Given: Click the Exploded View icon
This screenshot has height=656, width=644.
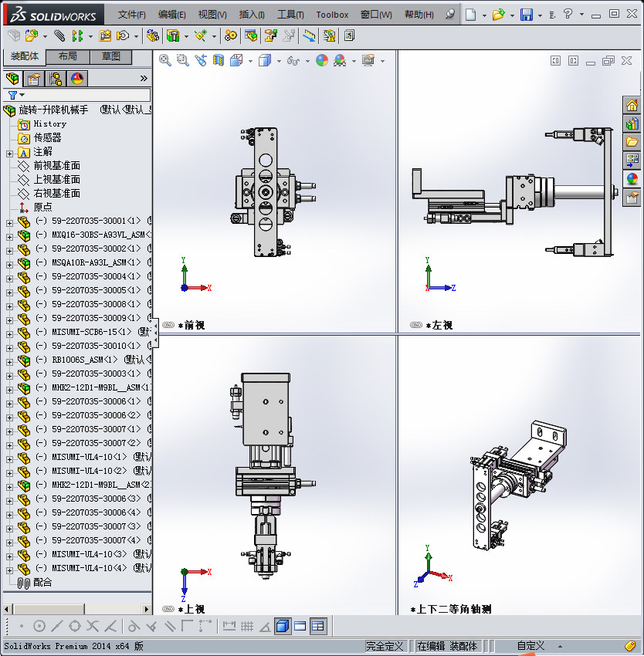Looking at the screenshot, I should pyautogui.click(x=270, y=36).
